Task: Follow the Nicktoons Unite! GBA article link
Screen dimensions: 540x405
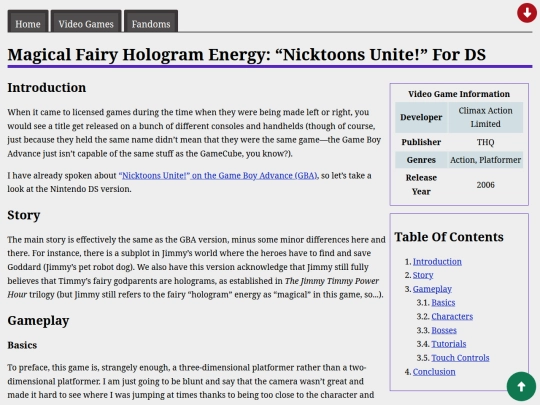Action: click(218, 175)
